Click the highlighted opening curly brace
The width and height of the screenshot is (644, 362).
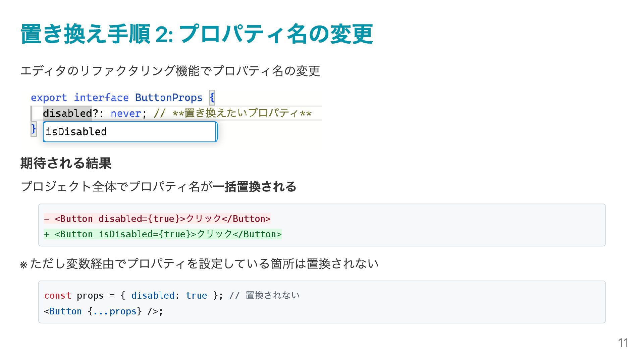[x=212, y=98]
